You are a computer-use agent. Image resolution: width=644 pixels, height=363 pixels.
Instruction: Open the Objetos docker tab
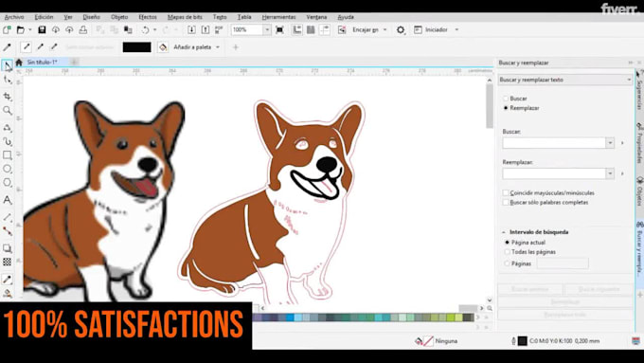(639, 191)
